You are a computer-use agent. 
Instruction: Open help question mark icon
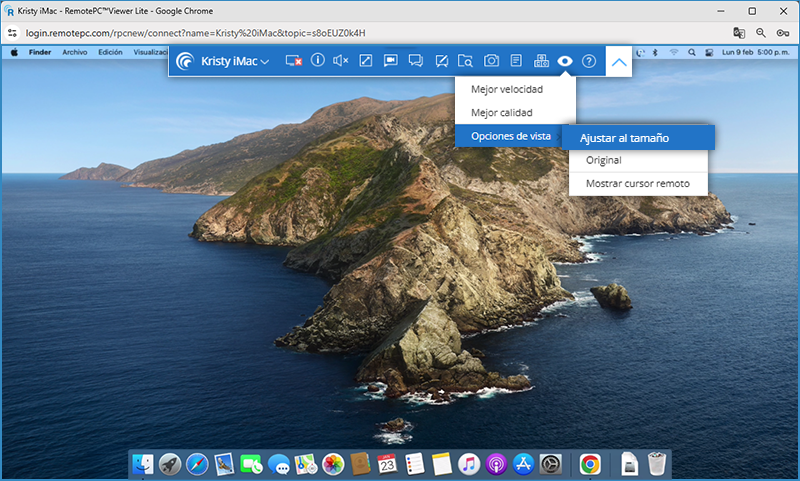click(589, 61)
